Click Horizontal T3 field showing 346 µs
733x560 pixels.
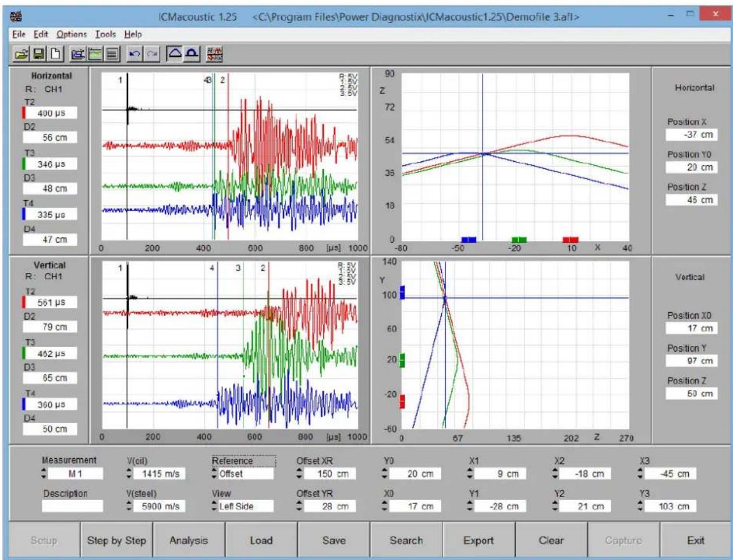tap(50, 164)
